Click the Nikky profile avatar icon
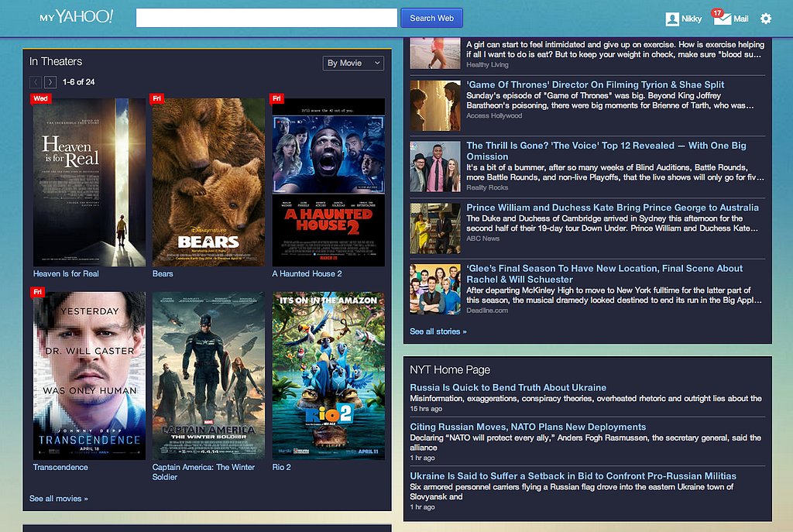The width and height of the screenshot is (793, 532). pyautogui.click(x=672, y=19)
